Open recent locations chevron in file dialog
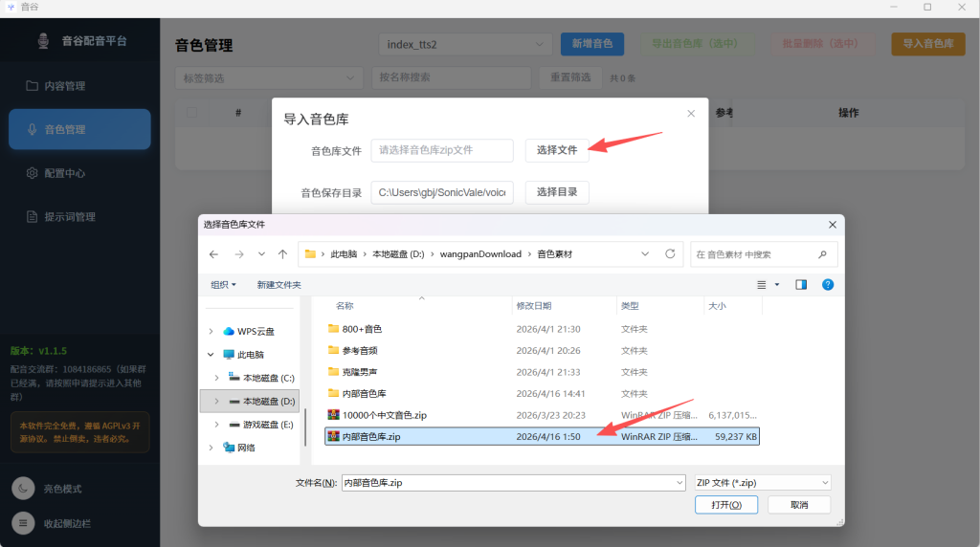 261,254
